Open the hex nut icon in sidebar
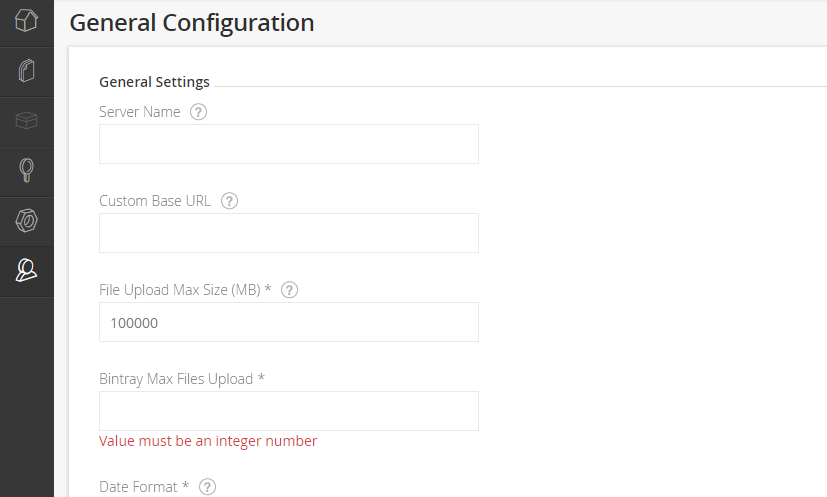Screen dimensions: 827x497 click(x=27, y=221)
